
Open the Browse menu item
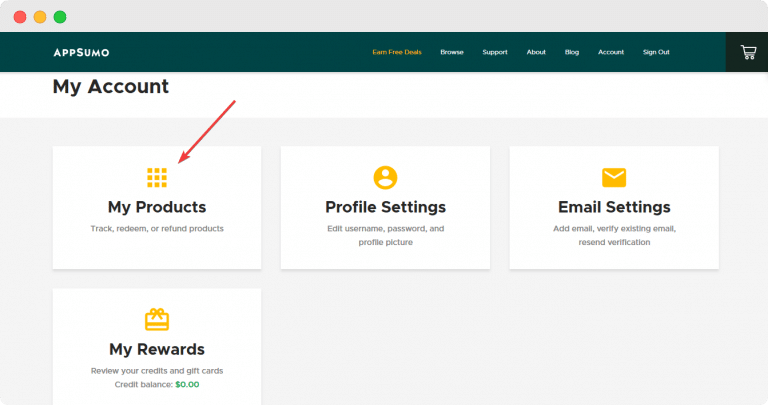[452, 52]
